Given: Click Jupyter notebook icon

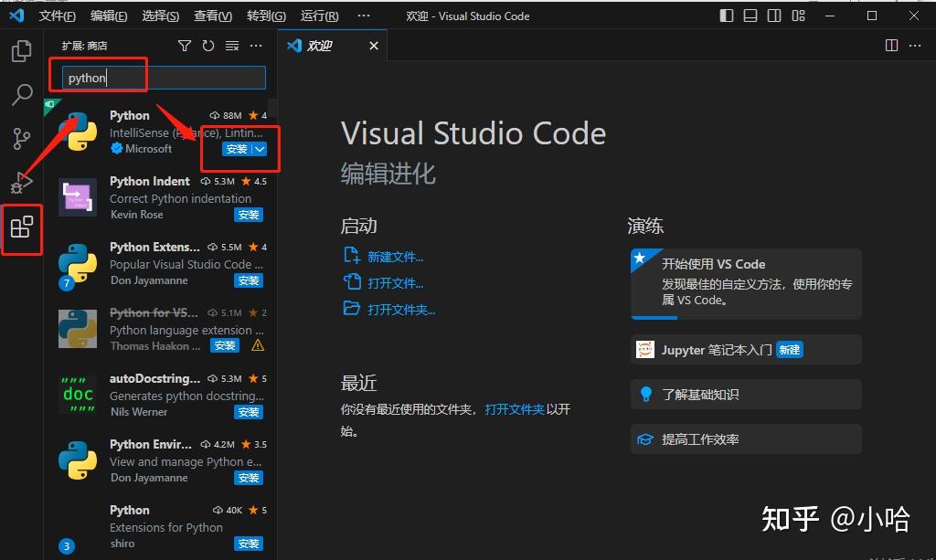Looking at the screenshot, I should click(645, 350).
